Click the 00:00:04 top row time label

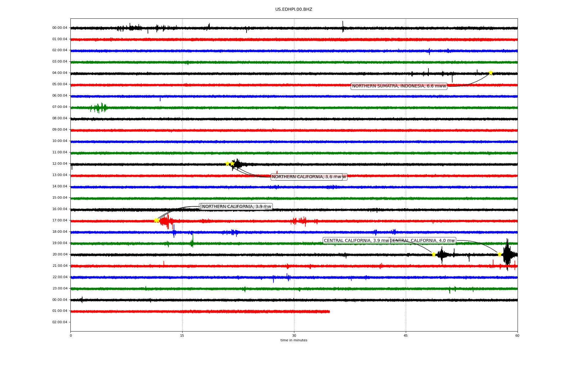tap(60, 28)
